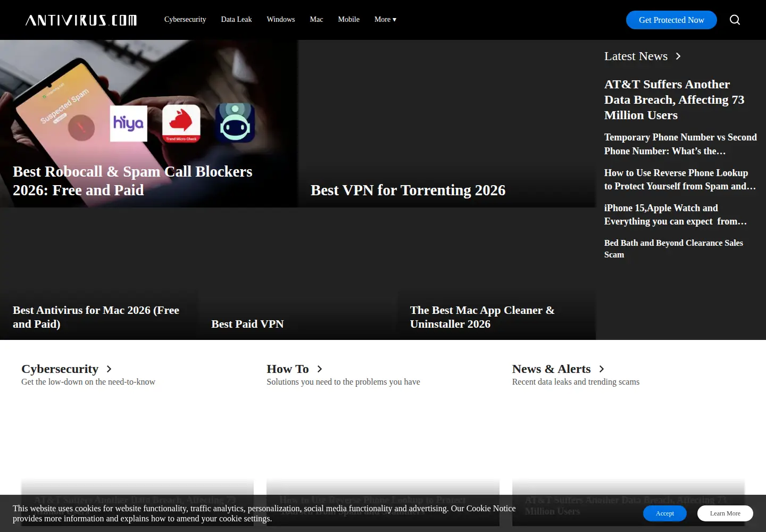The height and width of the screenshot is (532, 766).
Task: Expand the More menu in navigation
Action: [x=385, y=19]
